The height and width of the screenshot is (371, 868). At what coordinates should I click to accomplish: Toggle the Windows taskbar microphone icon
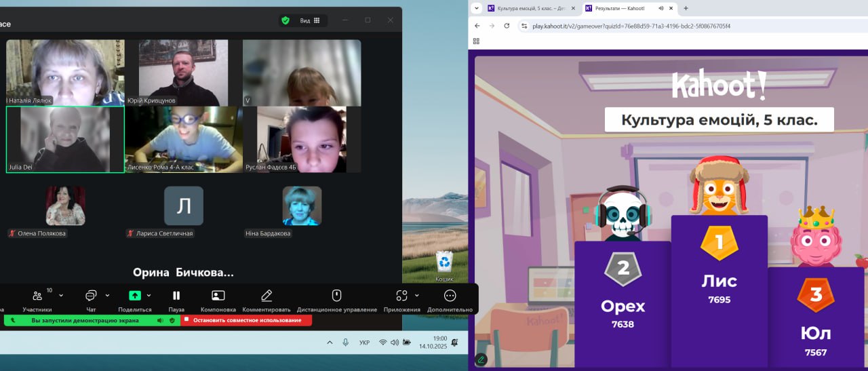tap(345, 343)
